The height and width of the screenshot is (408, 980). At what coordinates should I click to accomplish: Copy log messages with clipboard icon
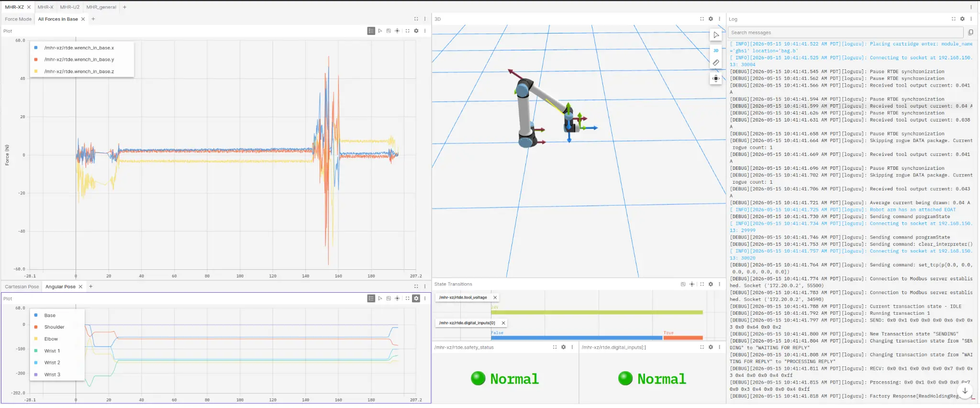970,33
